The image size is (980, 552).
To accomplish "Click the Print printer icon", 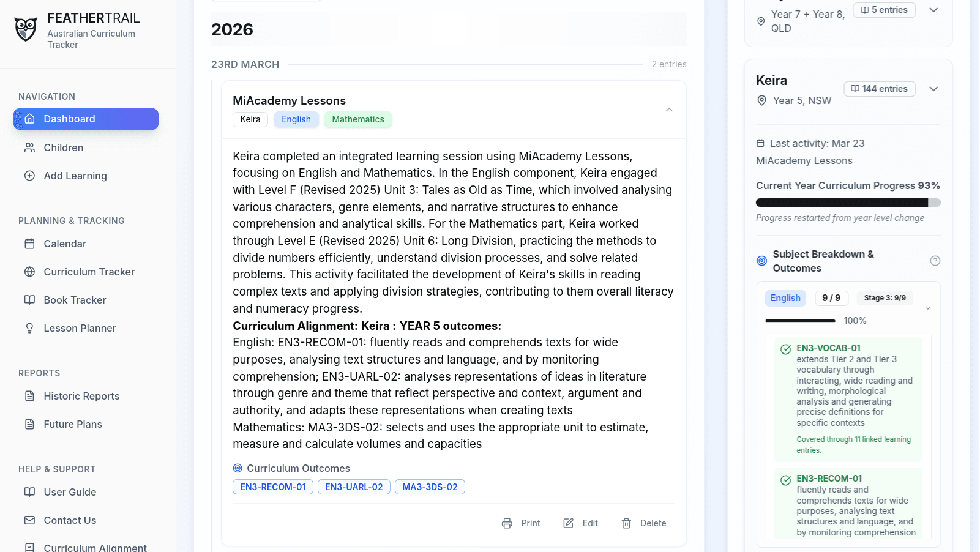I will point(507,523).
